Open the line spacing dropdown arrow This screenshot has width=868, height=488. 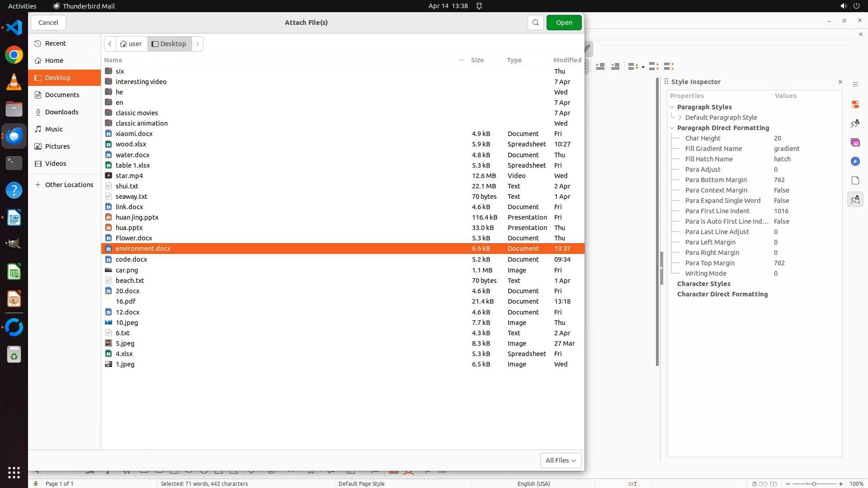click(643, 67)
